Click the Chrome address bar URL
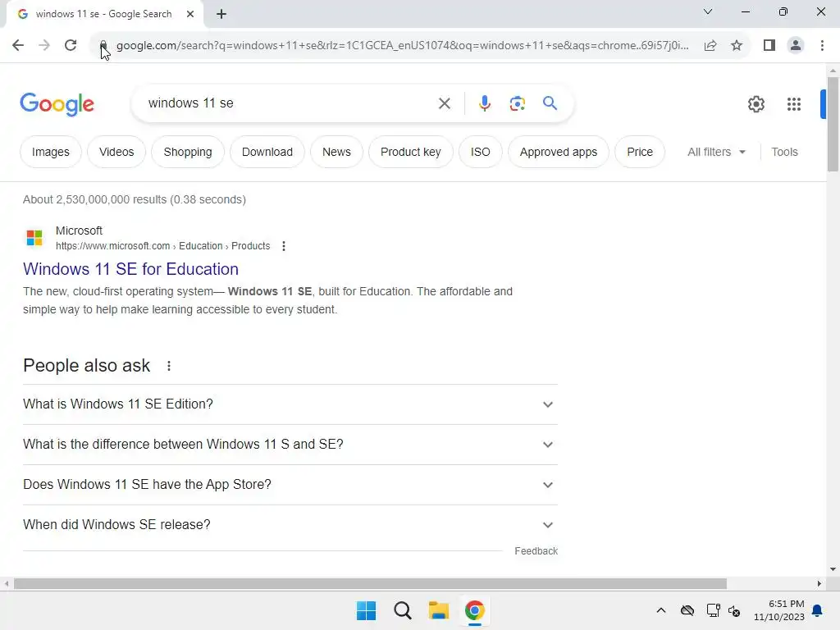This screenshot has height=630, width=840. (x=402, y=46)
